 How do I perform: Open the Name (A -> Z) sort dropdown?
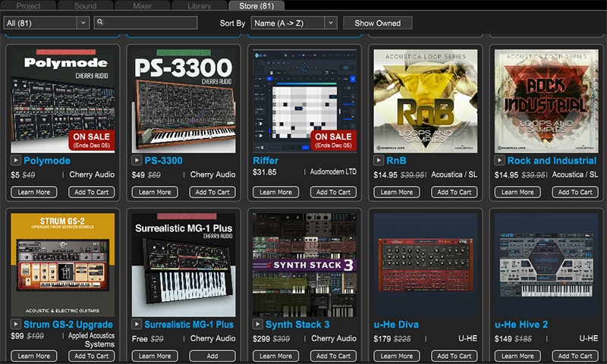[x=294, y=23]
